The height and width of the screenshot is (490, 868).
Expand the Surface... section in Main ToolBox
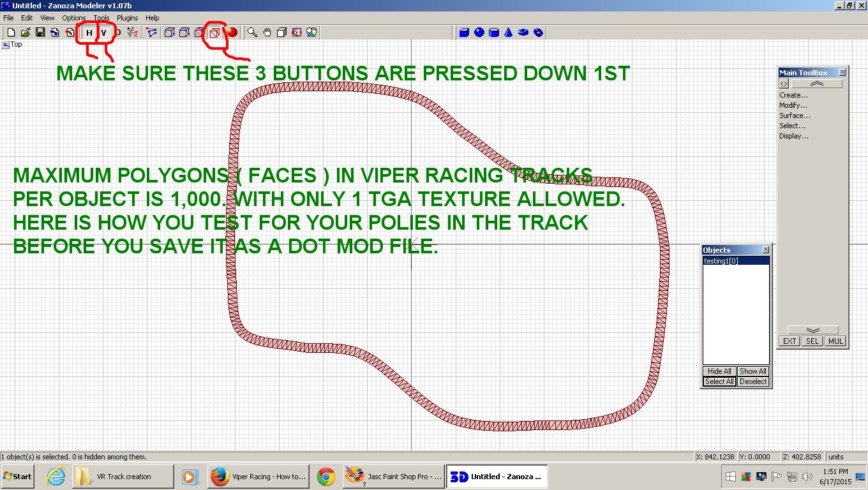[795, 115]
